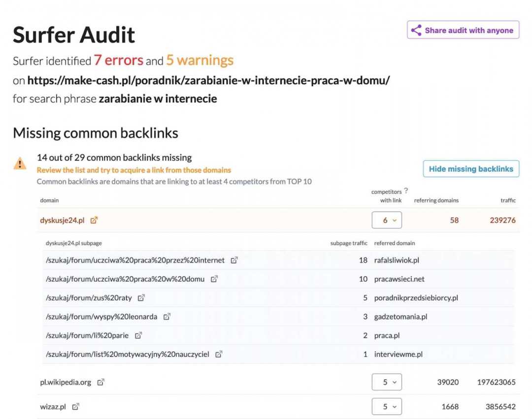This screenshot has height=419, width=532.
Task: Click Share audit with anyone button
Action: (463, 30)
